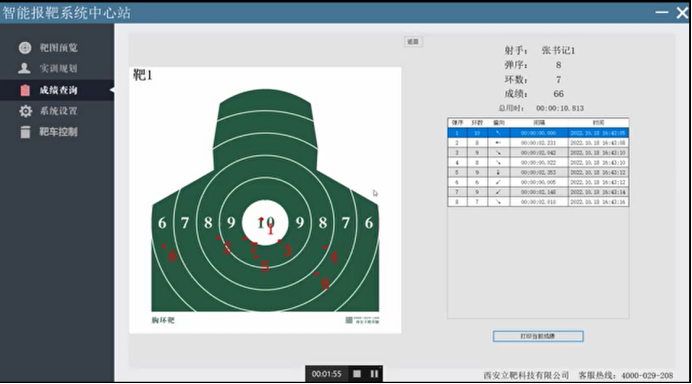Select shot row 2 in the results table

[x=538, y=143]
